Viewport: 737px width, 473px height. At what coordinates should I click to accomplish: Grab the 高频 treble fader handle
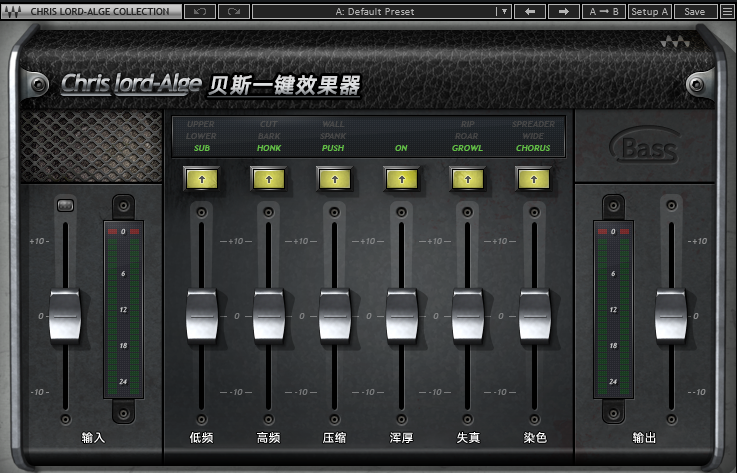[x=269, y=315]
